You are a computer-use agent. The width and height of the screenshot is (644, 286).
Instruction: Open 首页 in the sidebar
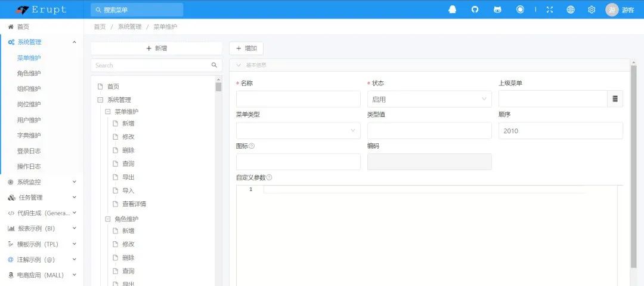tap(23, 27)
